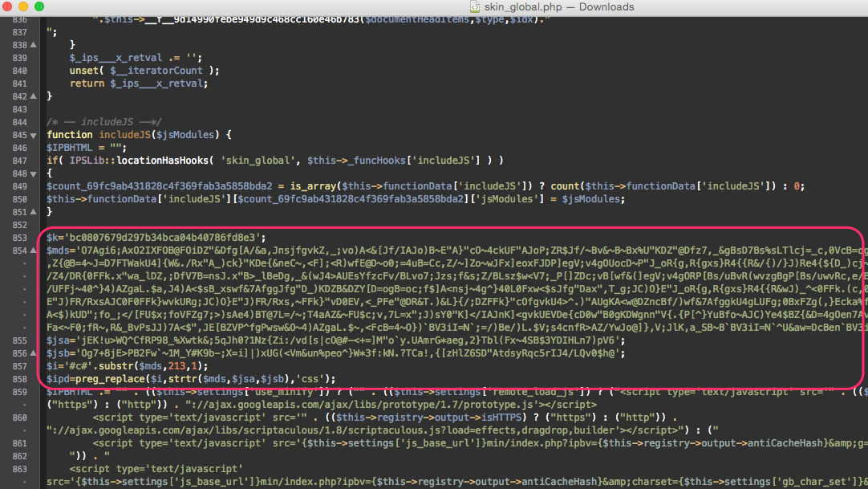
Task: Collapse the code block fold at line 848
Action: [34, 174]
